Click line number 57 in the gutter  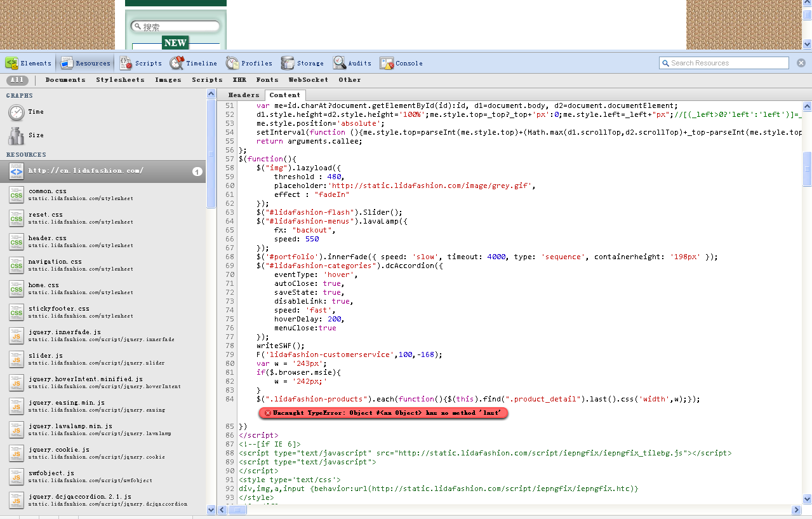click(x=230, y=159)
